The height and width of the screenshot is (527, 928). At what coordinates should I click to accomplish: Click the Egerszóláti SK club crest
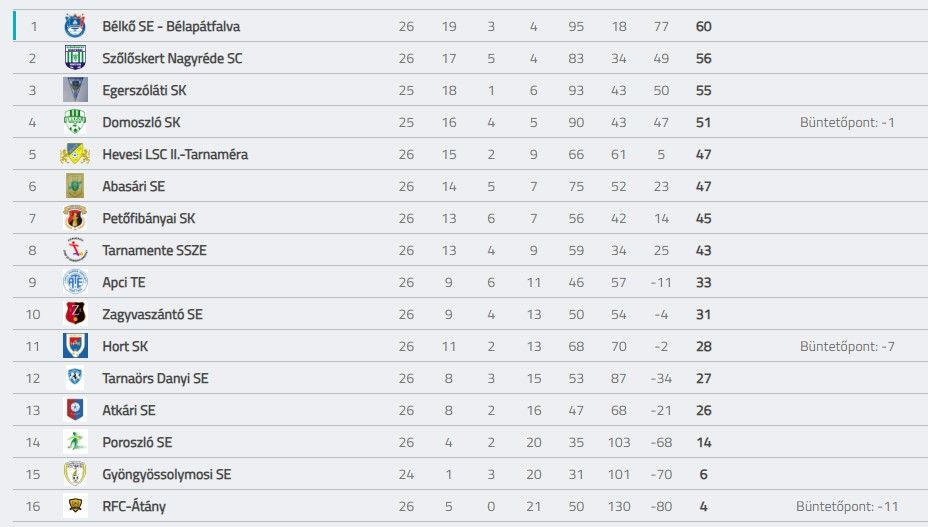pyautogui.click(x=75, y=90)
